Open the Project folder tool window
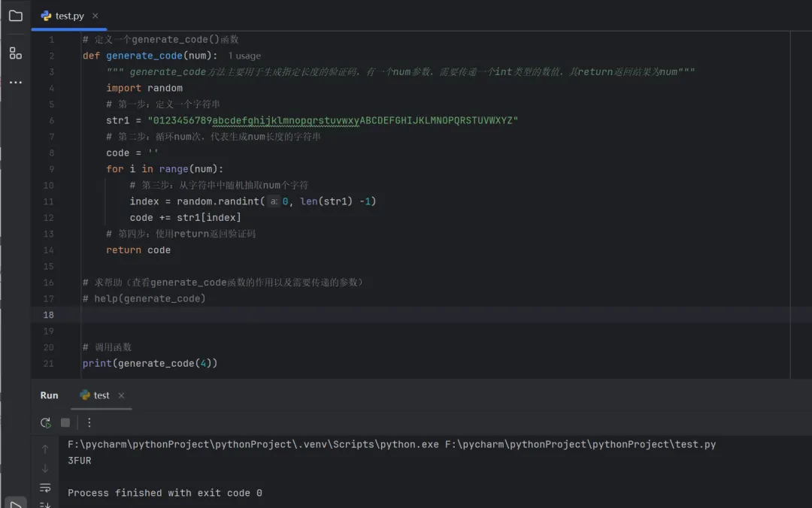 pyautogui.click(x=16, y=16)
